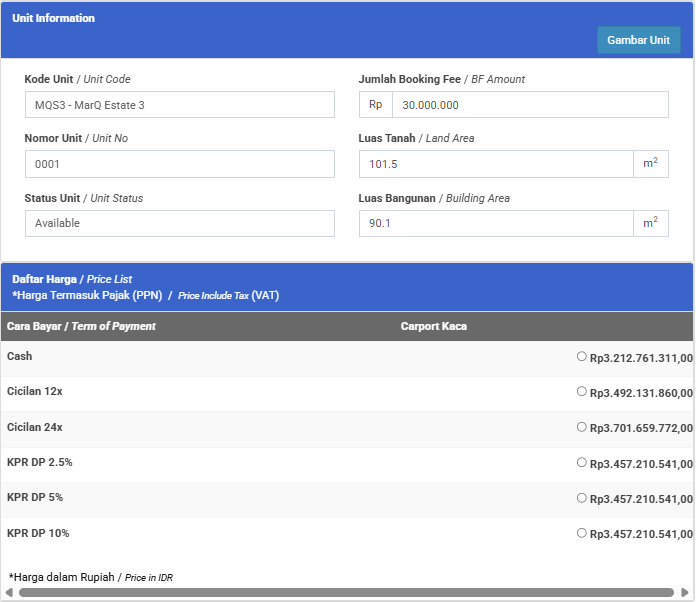Click the scroll right arrow of the price table
Image resolution: width=696 pixels, height=602 pixels.
pos(684,593)
